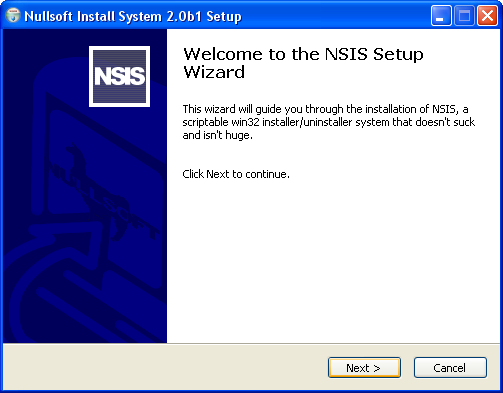Click the 'and isn't huge.' line of text

coord(217,135)
